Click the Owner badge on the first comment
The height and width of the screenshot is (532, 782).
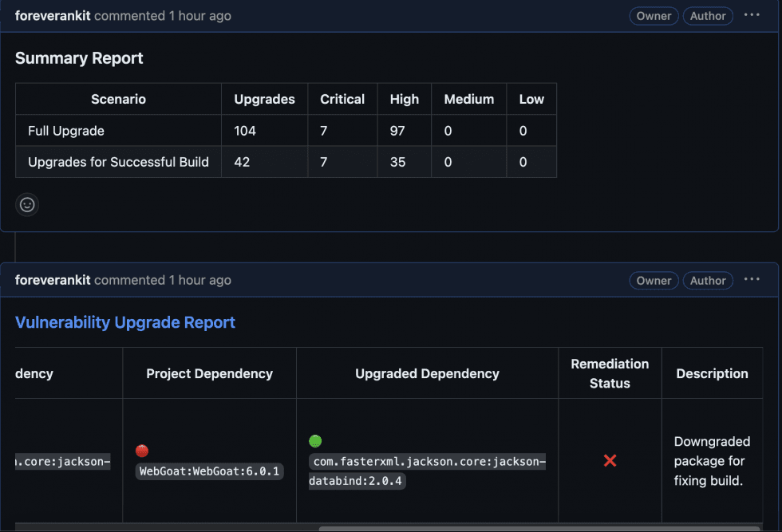click(x=653, y=15)
